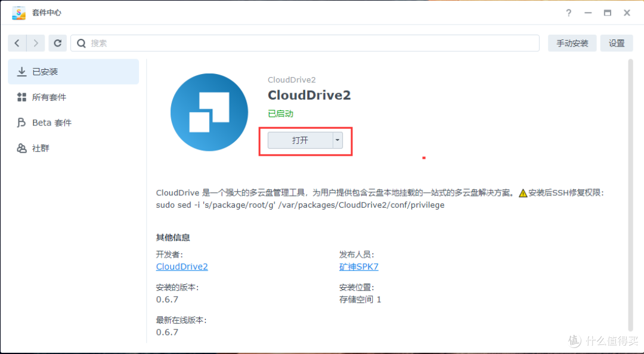Minimize the Package Center window
644x354 pixels.
tap(587, 13)
